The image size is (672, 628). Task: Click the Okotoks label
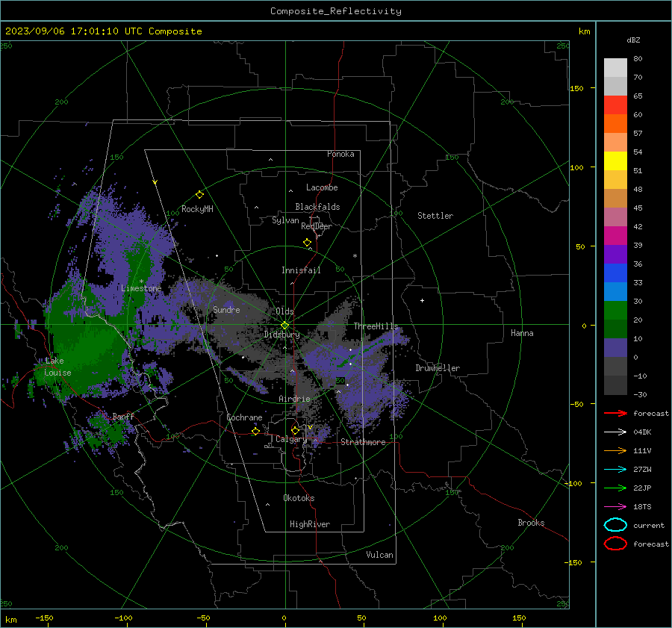[x=299, y=498]
